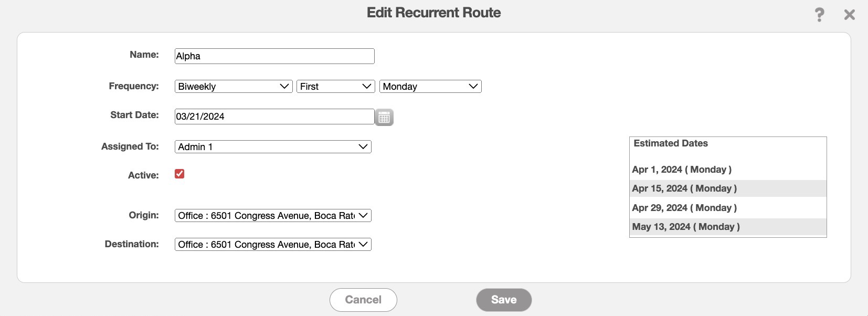Uncheck the Active checkbox
Viewport: 868px width, 316px height.
tap(179, 174)
